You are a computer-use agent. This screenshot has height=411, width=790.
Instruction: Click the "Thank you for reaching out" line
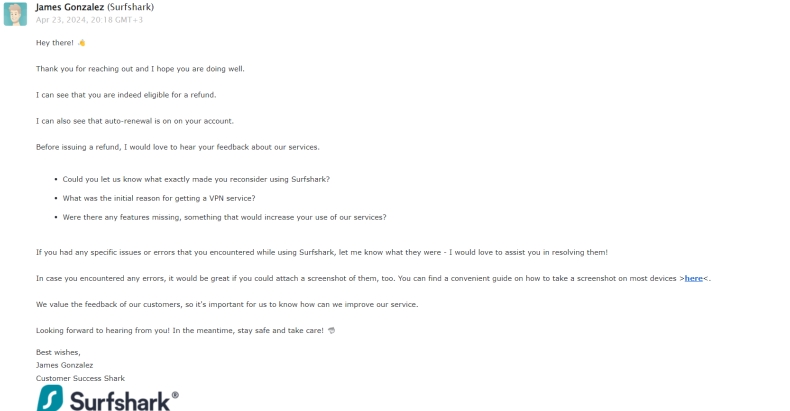[140, 69]
